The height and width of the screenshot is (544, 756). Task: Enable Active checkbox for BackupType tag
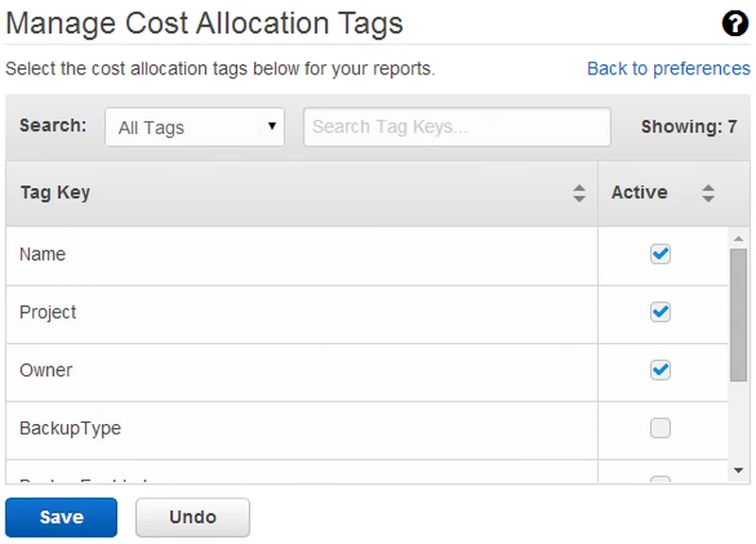tap(660, 428)
